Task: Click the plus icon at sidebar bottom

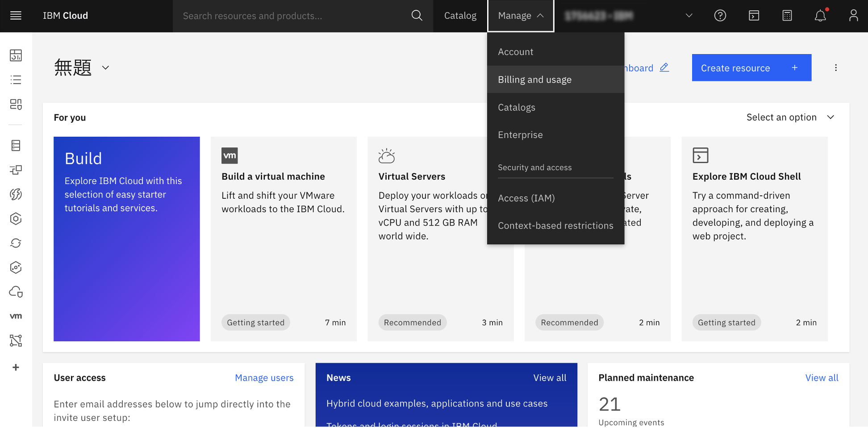Action: 16,367
